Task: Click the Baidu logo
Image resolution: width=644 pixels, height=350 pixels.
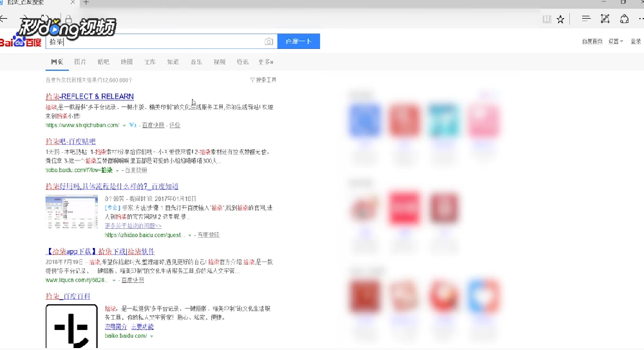Action: click(21, 41)
